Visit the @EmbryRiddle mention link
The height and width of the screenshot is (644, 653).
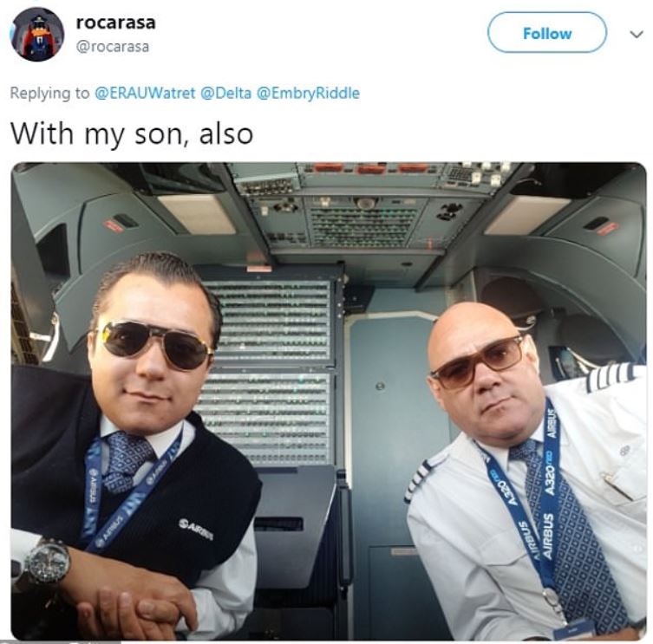coord(308,93)
